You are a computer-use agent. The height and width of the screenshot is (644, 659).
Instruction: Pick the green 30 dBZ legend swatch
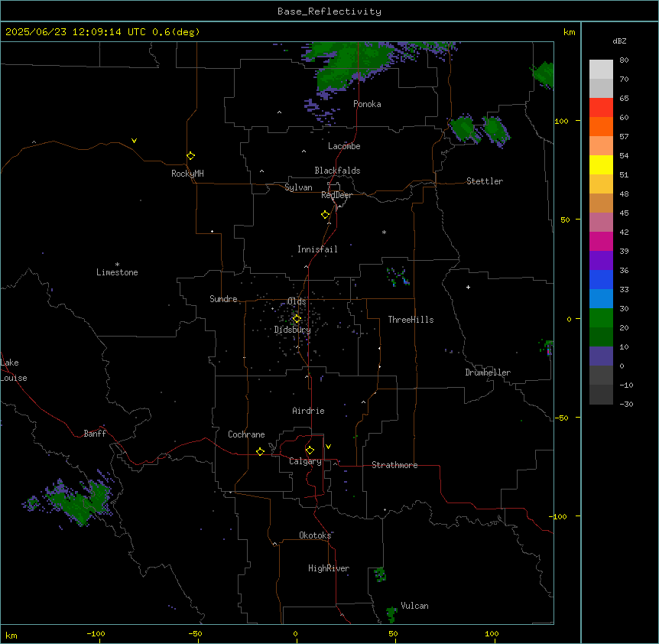point(601,318)
